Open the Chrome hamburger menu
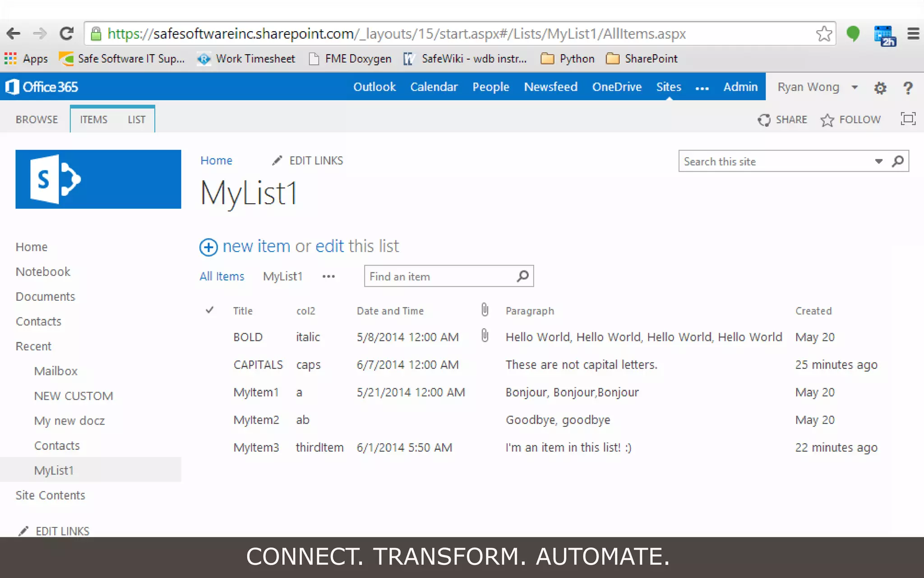 pyautogui.click(x=913, y=34)
